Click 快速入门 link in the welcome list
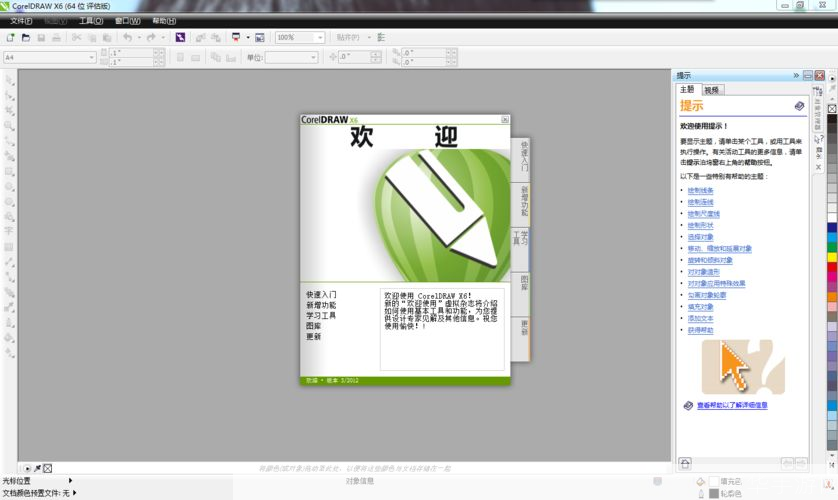The height and width of the screenshot is (500, 838). 321,294
